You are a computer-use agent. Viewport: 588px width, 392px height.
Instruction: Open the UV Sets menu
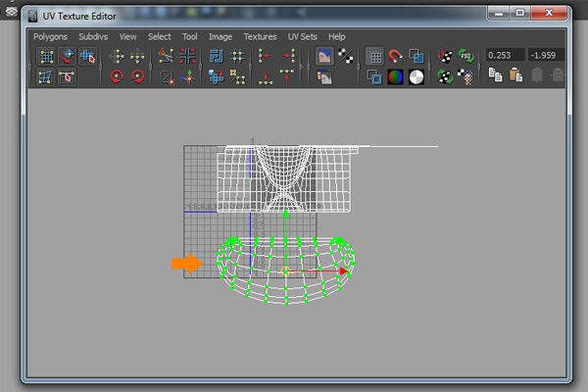[x=302, y=36]
